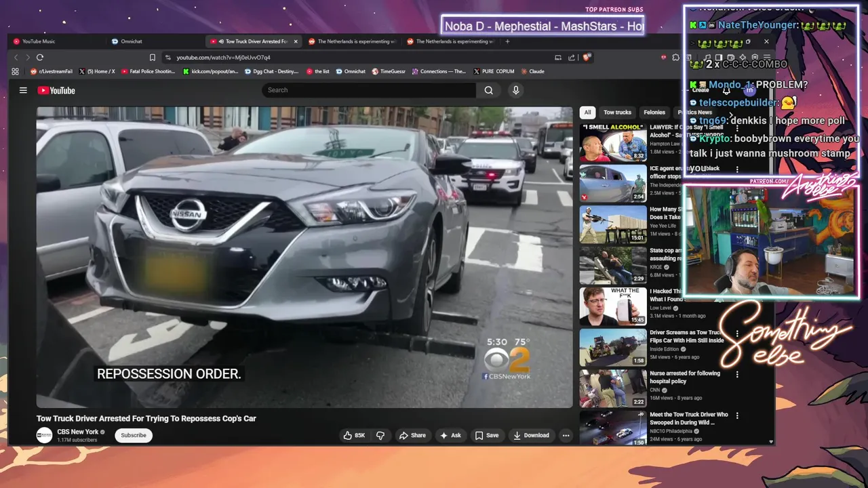Image resolution: width=868 pixels, height=488 pixels.
Task: Bookmark this page via the bookmark icon
Action: (x=152, y=58)
